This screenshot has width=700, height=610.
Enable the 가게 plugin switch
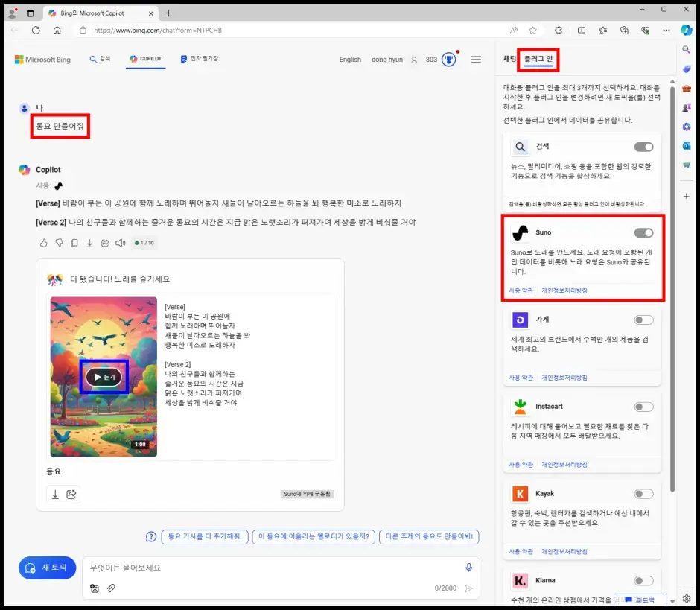click(x=643, y=320)
